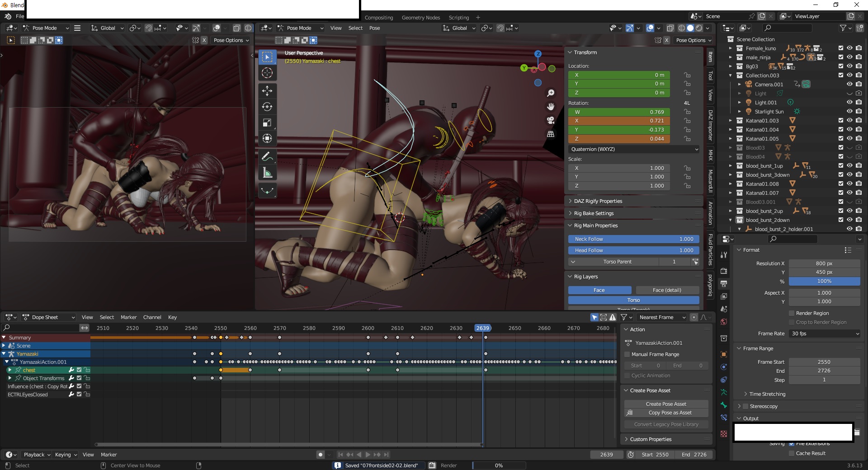
Task: Toggle visibility eye for Camera.001
Action: click(849, 84)
